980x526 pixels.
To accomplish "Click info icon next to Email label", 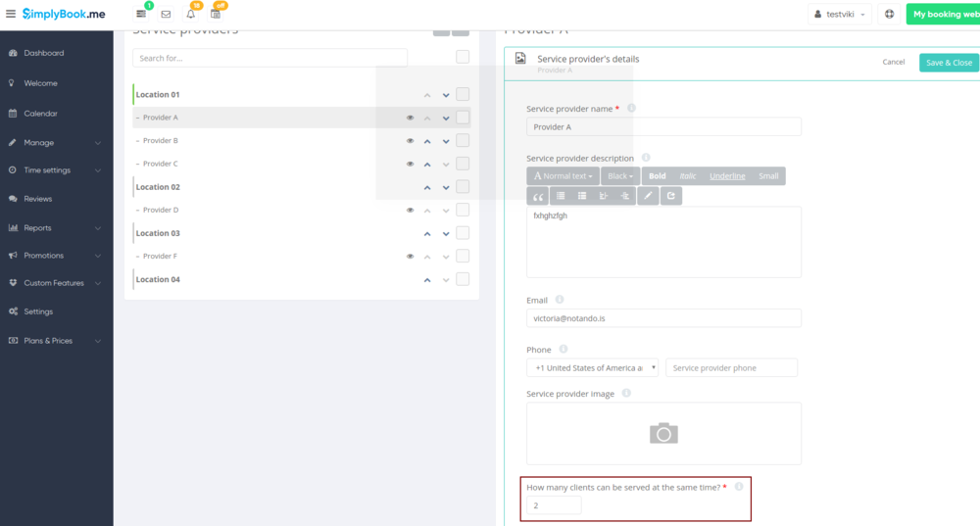I will point(559,300).
